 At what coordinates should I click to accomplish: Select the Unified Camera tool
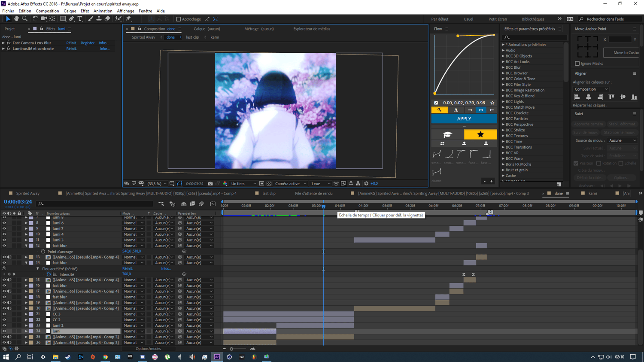(x=44, y=19)
